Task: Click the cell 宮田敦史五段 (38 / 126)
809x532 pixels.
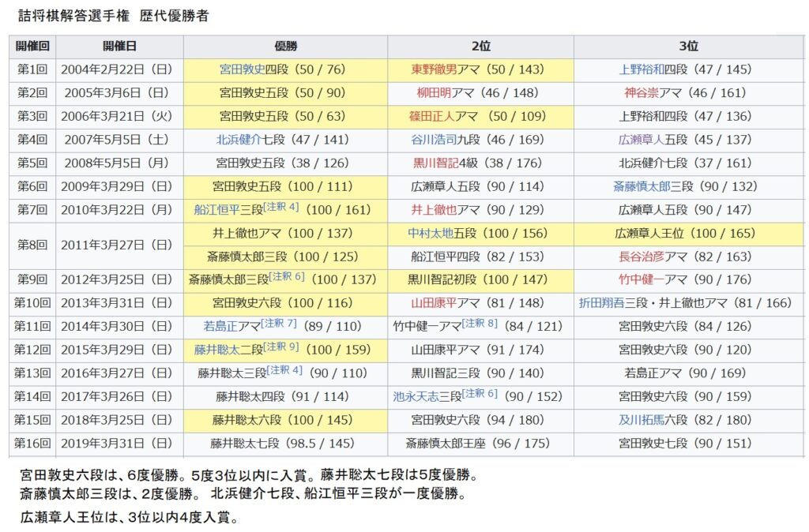Action: tap(285, 163)
